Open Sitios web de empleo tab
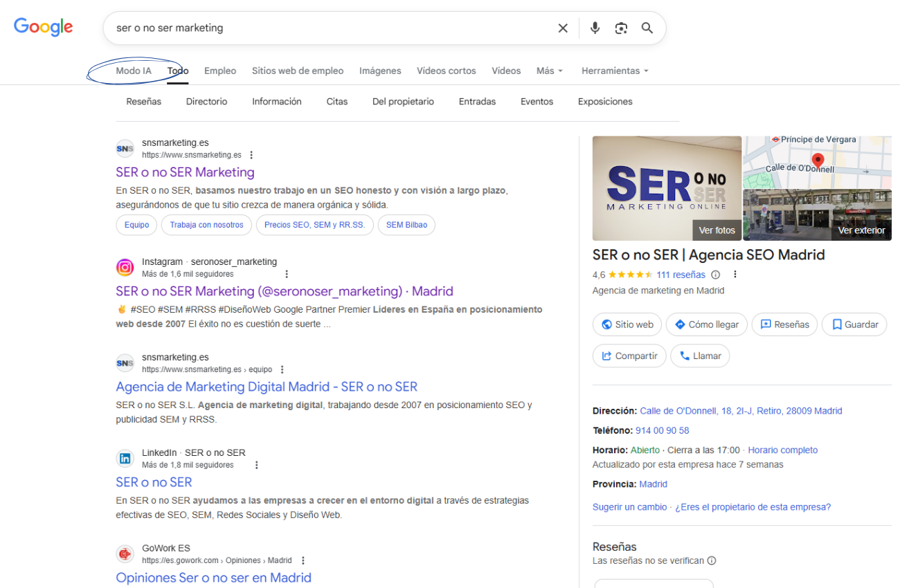The image size is (900, 588). click(x=298, y=71)
